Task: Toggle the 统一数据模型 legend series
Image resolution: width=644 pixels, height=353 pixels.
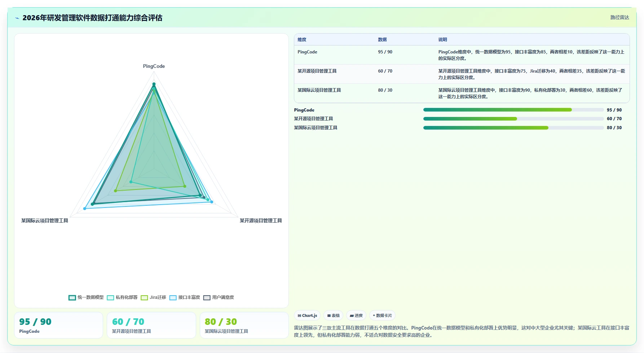Action: [86, 297]
